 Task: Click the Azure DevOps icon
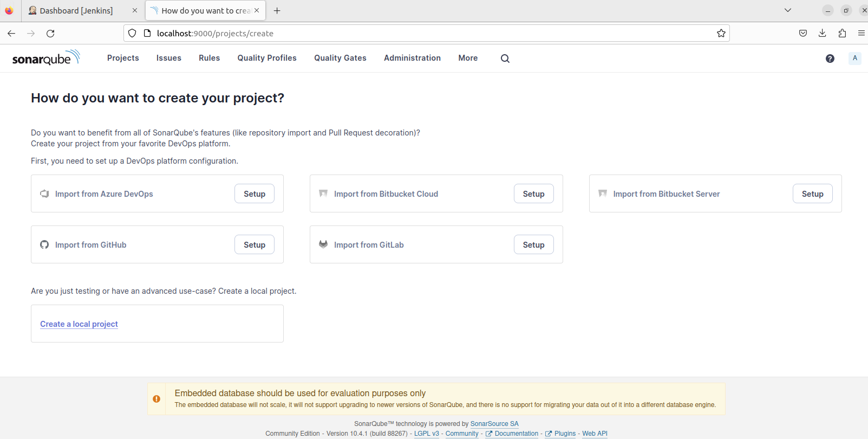coord(44,193)
